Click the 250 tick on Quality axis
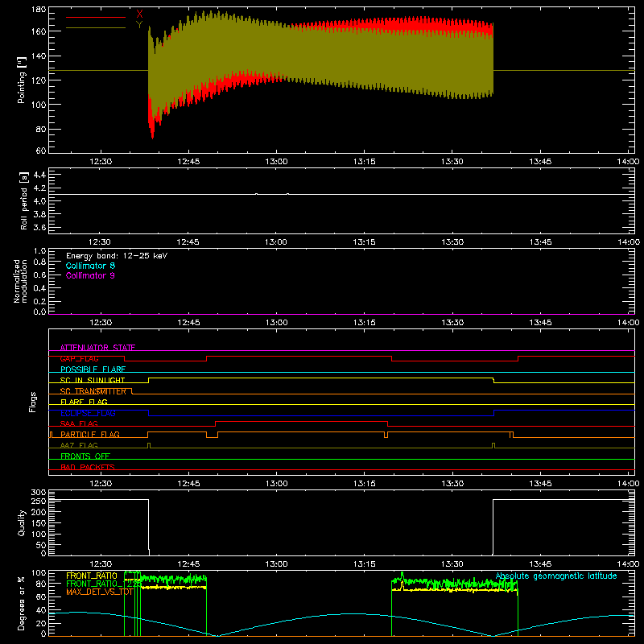 click(x=39, y=502)
